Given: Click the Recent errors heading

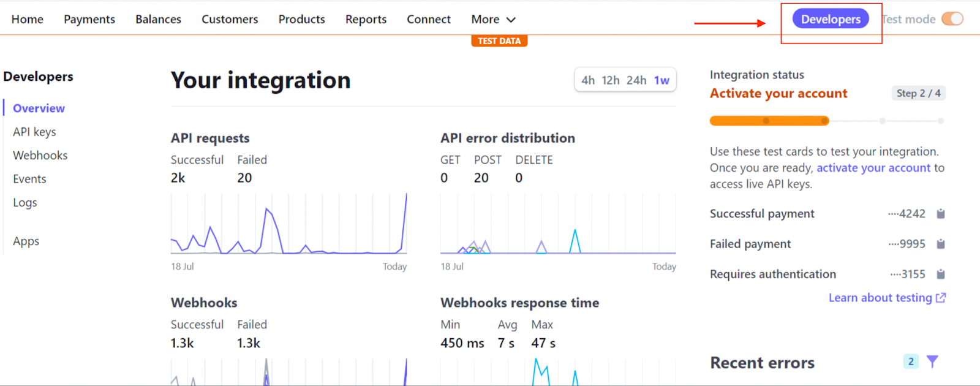Looking at the screenshot, I should pos(763,363).
